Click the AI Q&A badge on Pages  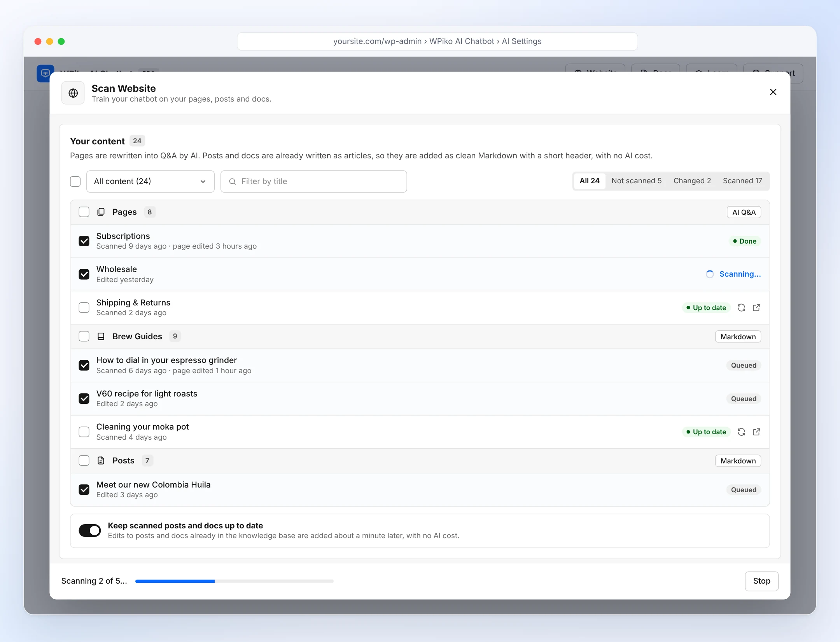[x=744, y=212]
